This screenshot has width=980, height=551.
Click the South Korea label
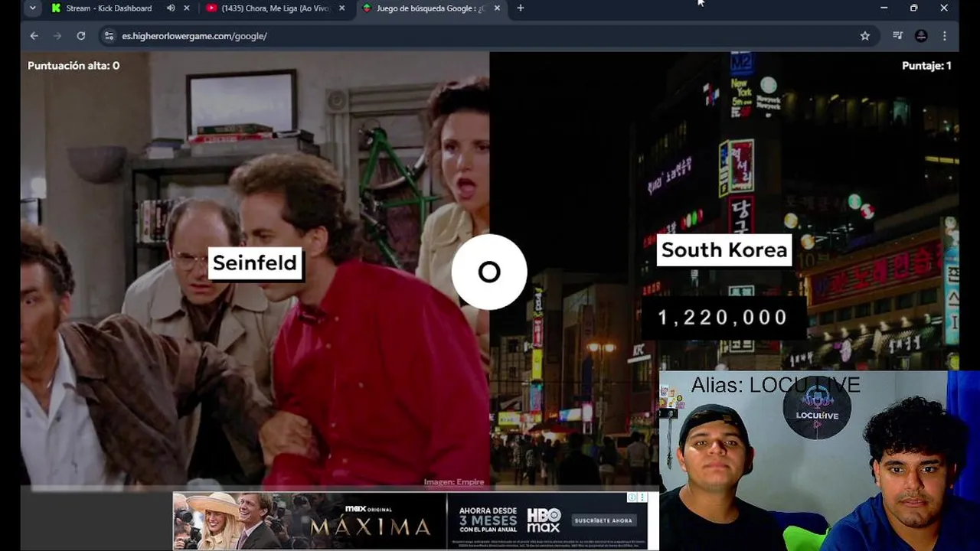724,250
